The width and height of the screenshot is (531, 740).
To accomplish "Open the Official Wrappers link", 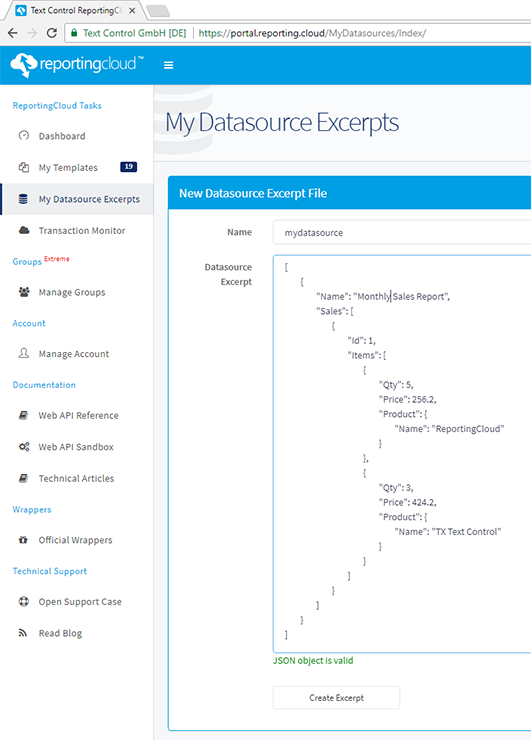I will (x=76, y=540).
